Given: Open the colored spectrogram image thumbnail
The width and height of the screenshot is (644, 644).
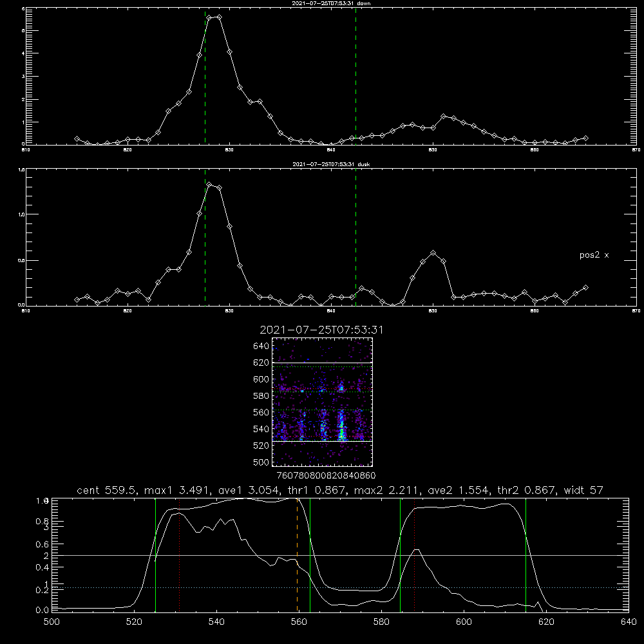Looking at the screenshot, I should pos(323,402).
